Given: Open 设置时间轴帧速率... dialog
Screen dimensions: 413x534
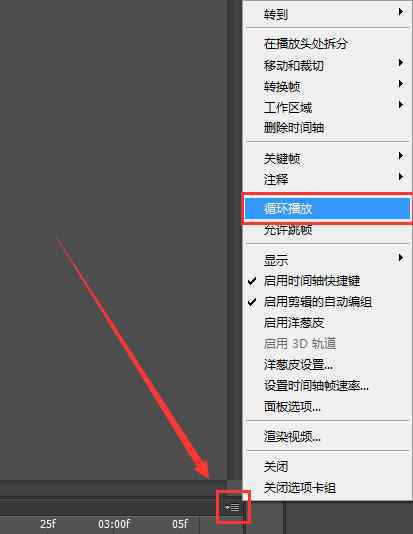Looking at the screenshot, I should 328,386.
